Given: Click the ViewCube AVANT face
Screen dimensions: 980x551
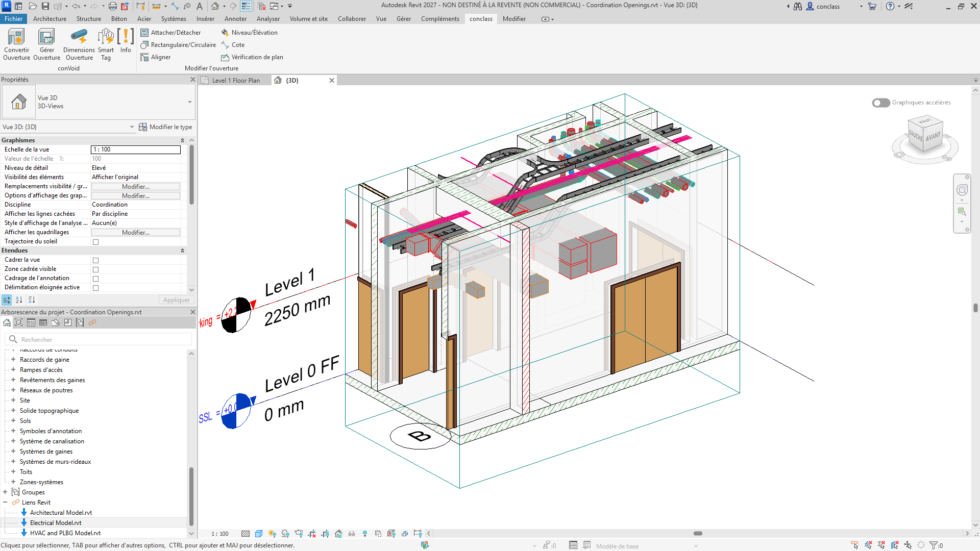Looking at the screenshot, I should tap(933, 137).
